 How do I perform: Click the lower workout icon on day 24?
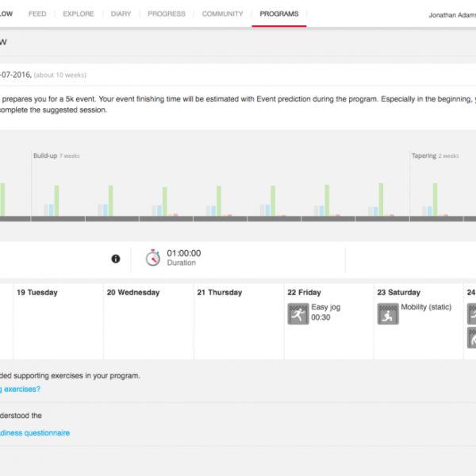[x=471, y=339]
